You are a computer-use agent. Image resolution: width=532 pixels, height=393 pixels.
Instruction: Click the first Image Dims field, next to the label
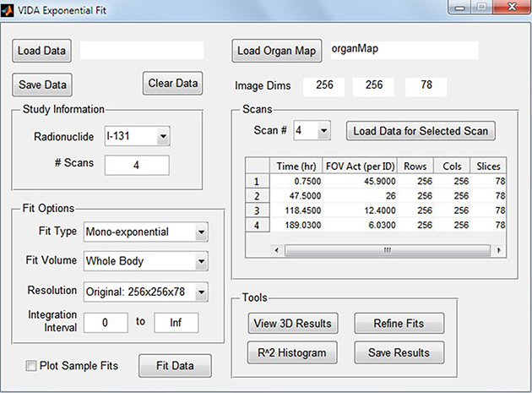pos(324,86)
